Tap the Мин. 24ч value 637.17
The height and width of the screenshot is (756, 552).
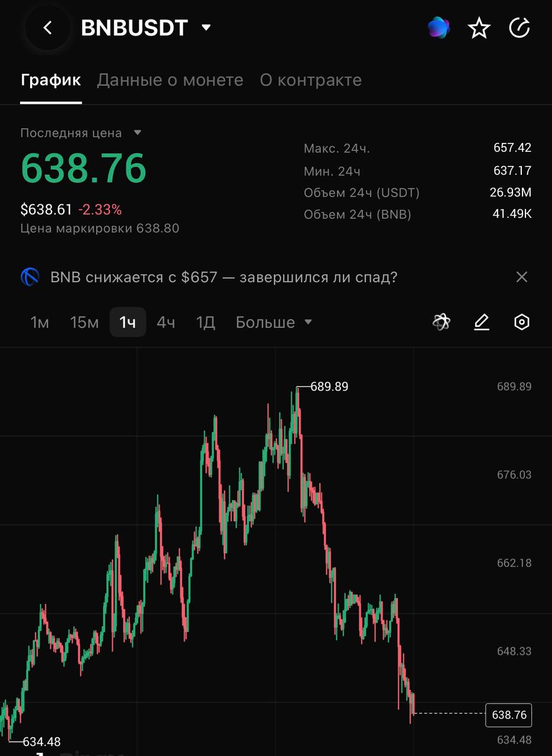(512, 171)
